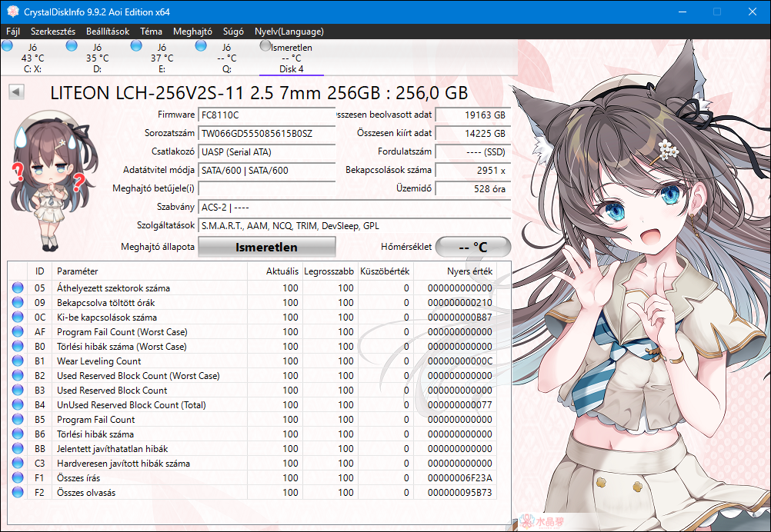Open the Meghajtó menu
The image size is (771, 532).
point(192,32)
